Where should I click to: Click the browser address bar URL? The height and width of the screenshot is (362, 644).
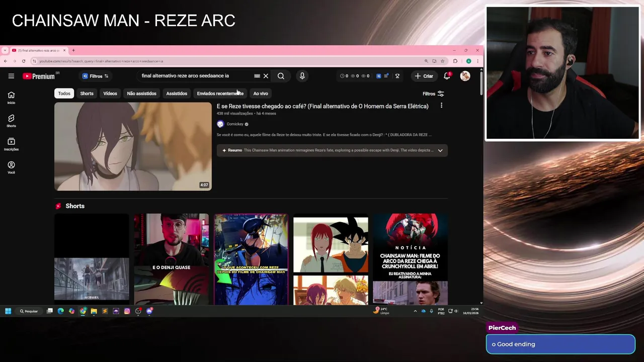(x=101, y=61)
